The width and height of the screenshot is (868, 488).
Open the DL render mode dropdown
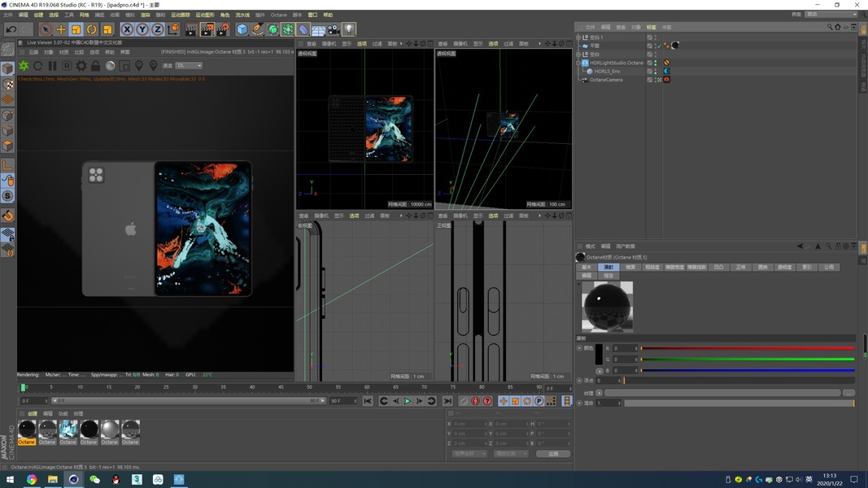[x=188, y=66]
